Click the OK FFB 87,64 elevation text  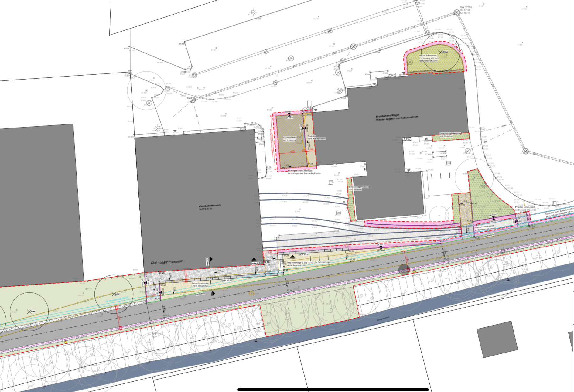click(x=206, y=209)
